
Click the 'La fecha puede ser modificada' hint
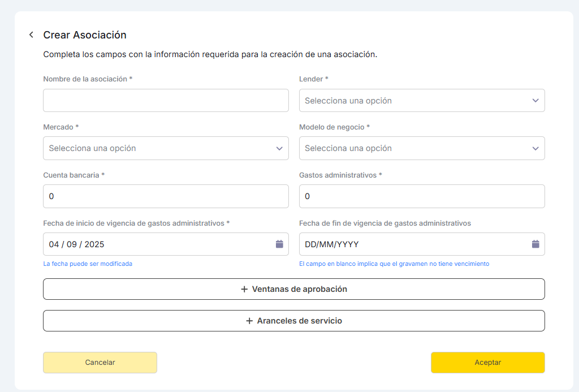click(88, 264)
